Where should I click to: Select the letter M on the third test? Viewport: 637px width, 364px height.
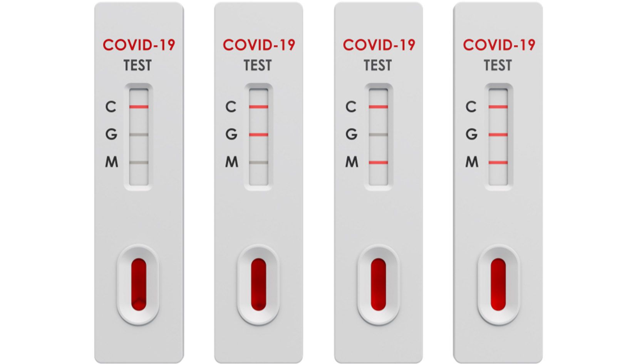point(351,162)
